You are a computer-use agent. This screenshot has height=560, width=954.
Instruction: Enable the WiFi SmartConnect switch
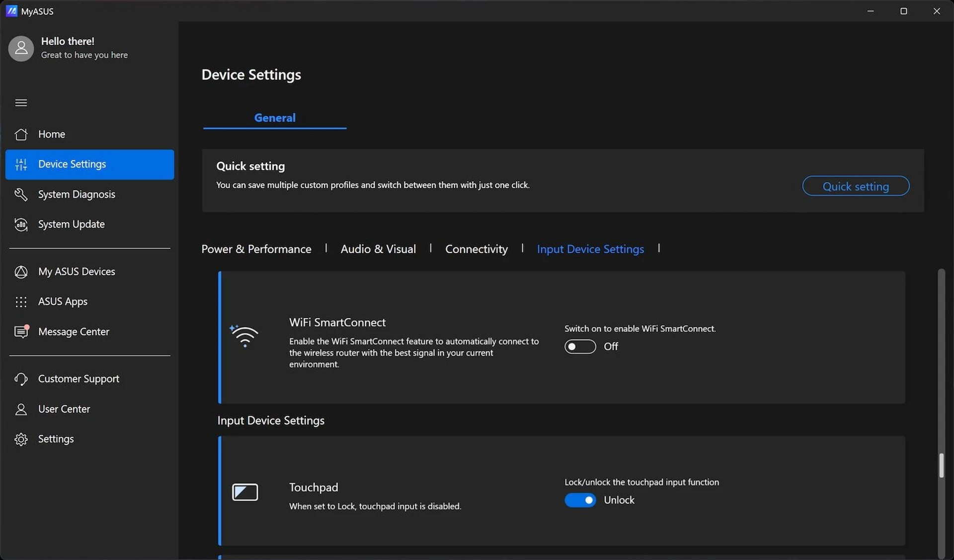pos(580,346)
